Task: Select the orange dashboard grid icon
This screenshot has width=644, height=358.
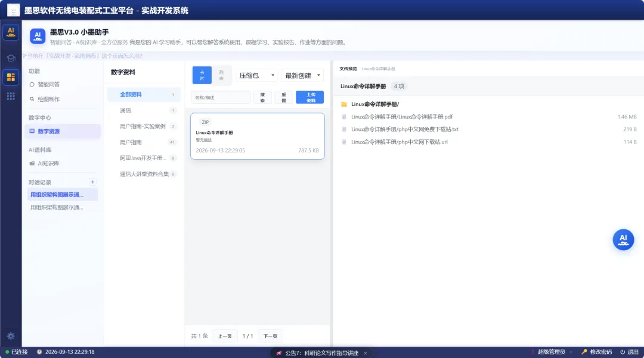Action: pos(11,77)
